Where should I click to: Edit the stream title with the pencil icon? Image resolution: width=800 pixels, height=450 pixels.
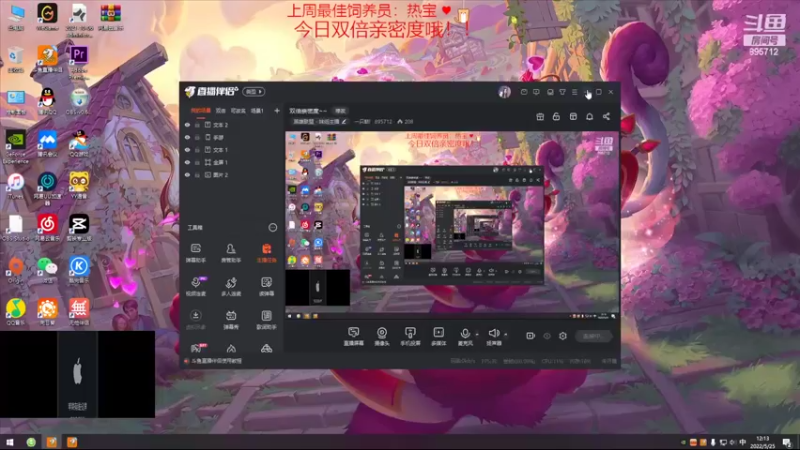(344, 122)
